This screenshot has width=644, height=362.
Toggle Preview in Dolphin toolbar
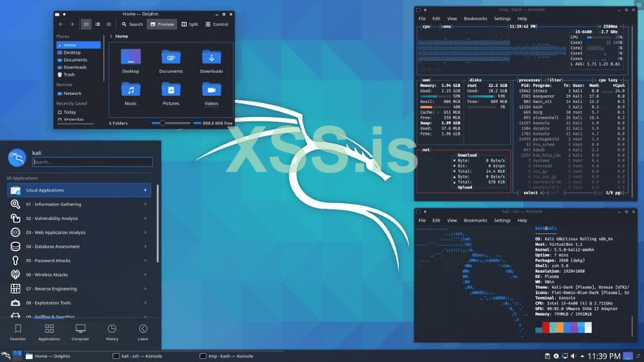(162, 24)
